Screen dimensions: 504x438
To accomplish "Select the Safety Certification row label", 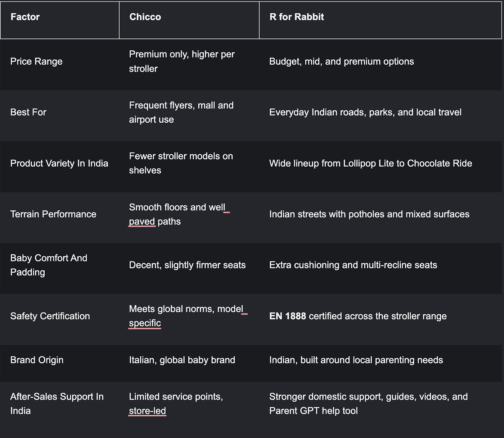I will click(x=50, y=316).
